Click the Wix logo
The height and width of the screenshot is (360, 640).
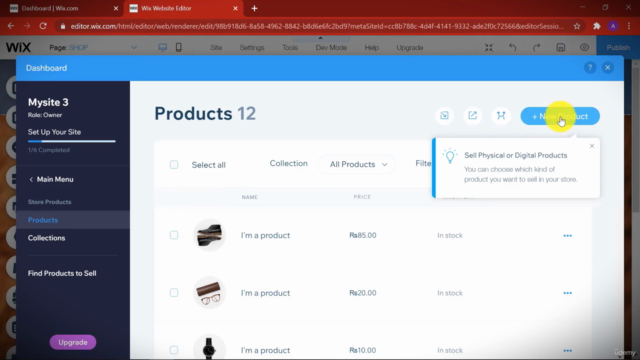point(18,47)
